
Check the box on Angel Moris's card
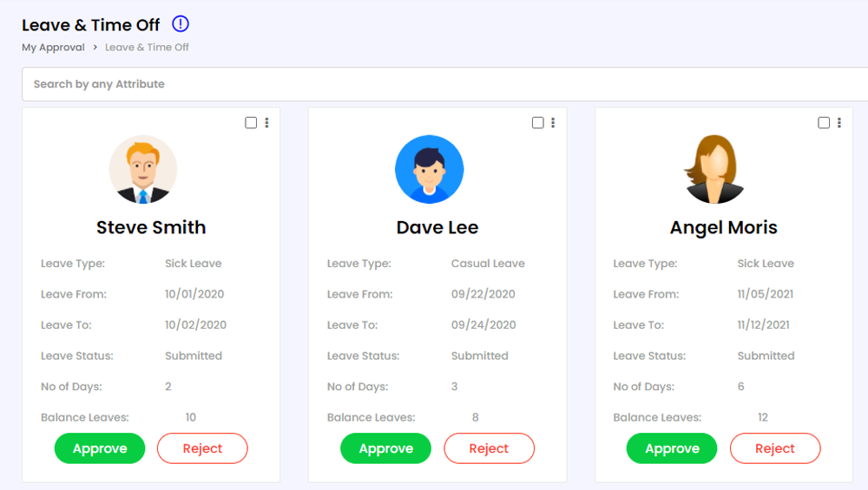click(824, 123)
